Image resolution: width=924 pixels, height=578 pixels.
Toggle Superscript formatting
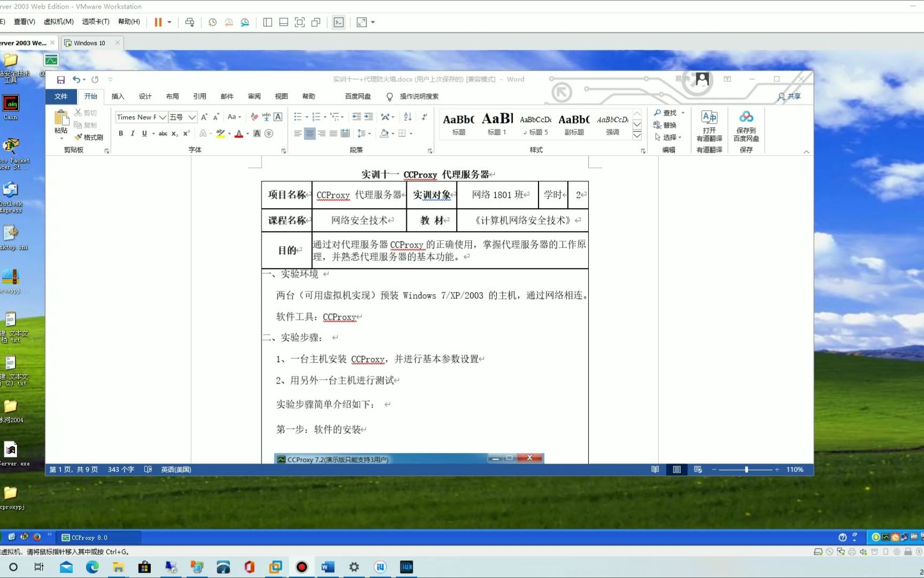187,134
